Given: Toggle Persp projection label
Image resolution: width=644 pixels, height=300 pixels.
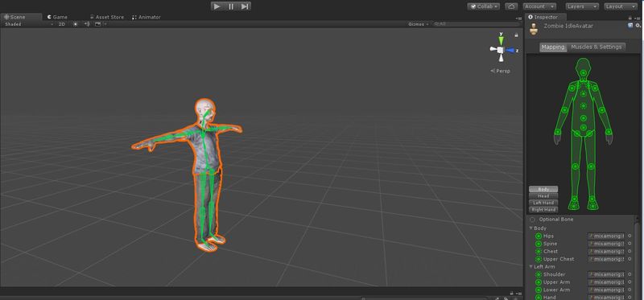Looking at the screenshot, I should (x=501, y=71).
